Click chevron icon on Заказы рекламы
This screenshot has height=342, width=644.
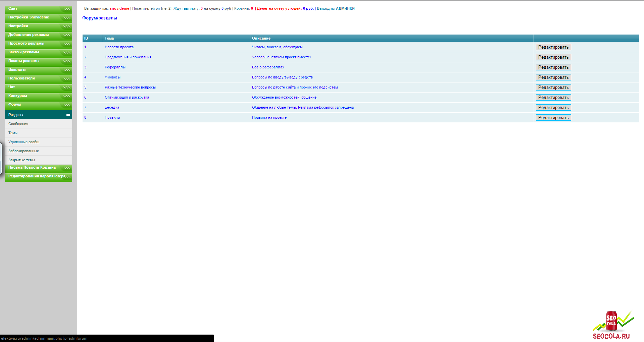point(67,53)
